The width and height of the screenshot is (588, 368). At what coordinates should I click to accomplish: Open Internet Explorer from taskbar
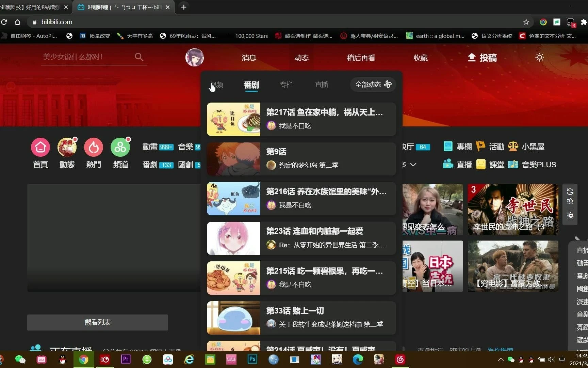pyautogui.click(x=189, y=359)
